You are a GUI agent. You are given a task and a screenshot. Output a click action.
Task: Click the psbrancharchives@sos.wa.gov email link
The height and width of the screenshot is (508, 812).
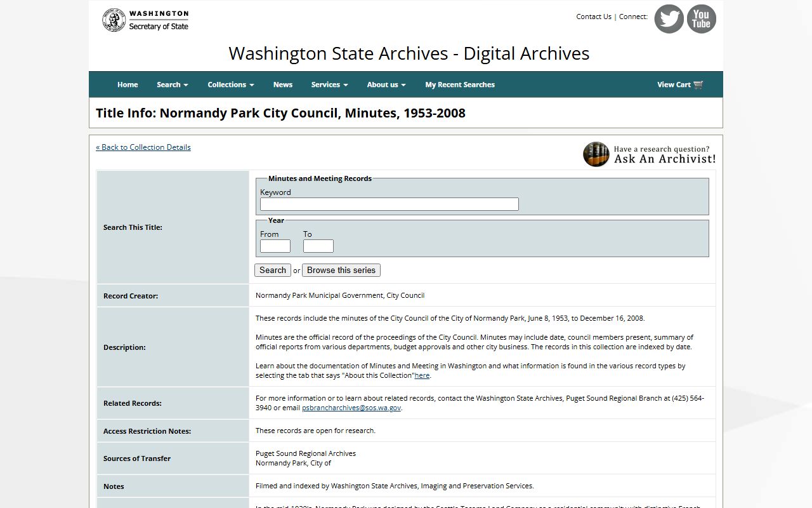click(351, 408)
